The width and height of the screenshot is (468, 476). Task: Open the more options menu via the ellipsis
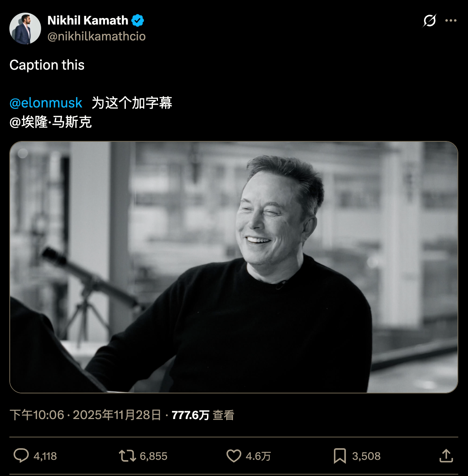[450, 21]
